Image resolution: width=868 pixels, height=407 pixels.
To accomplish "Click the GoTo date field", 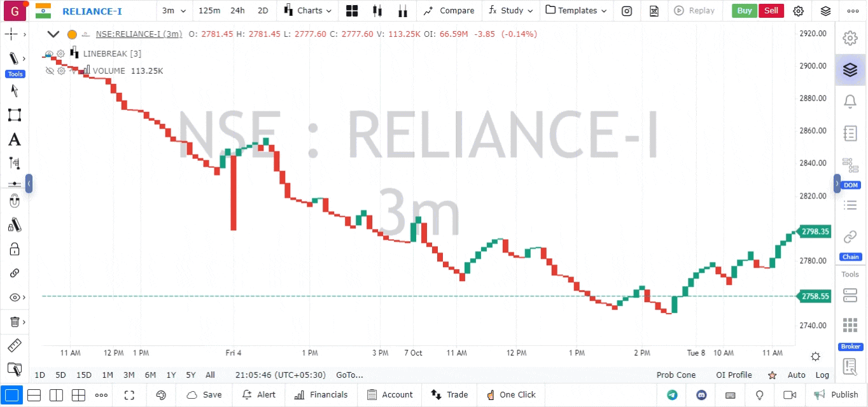I will tap(349, 375).
